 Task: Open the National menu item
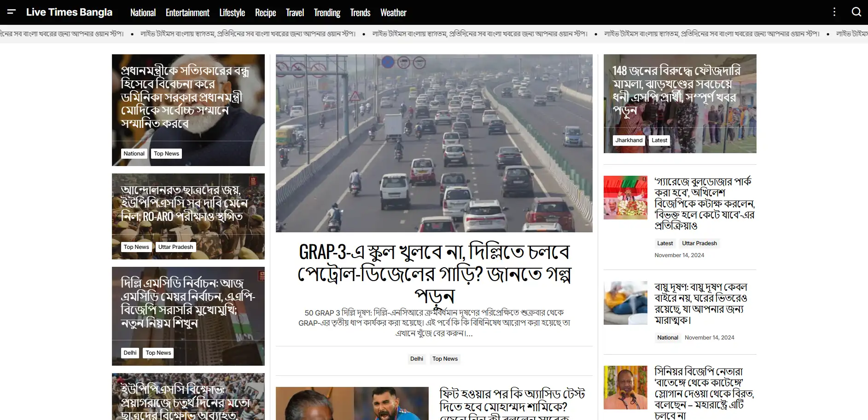coord(143,13)
